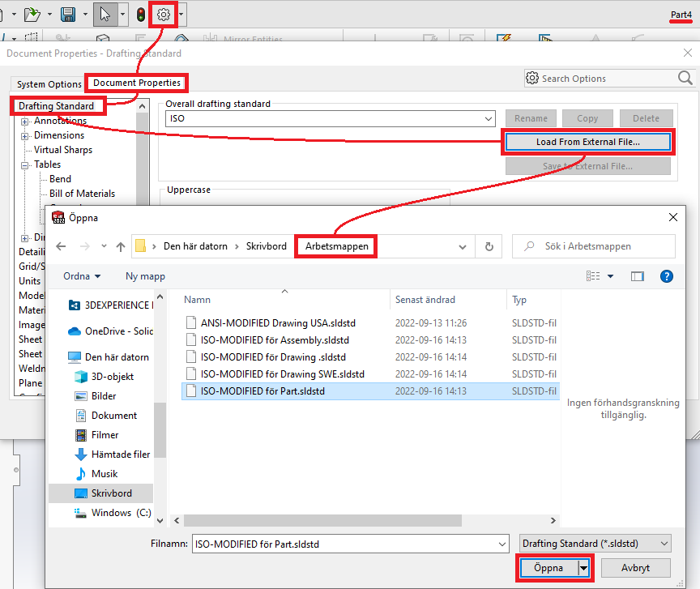Open the Drafting Standard file type dropdown
The image size is (700, 589).
point(595,544)
